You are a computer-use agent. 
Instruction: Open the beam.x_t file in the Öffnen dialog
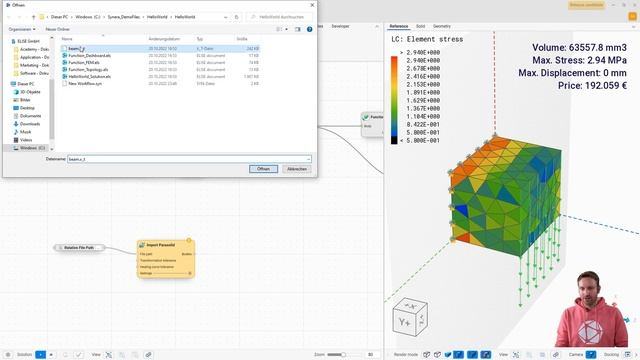(x=160, y=49)
